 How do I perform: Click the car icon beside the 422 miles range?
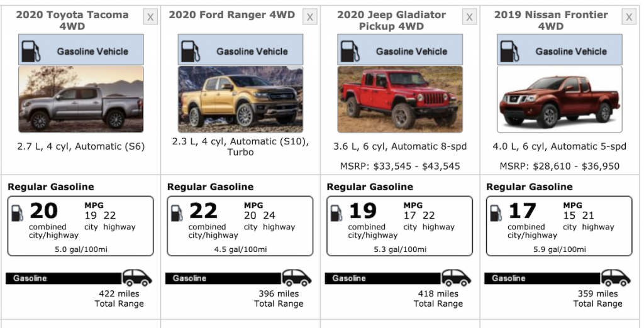pos(137,278)
